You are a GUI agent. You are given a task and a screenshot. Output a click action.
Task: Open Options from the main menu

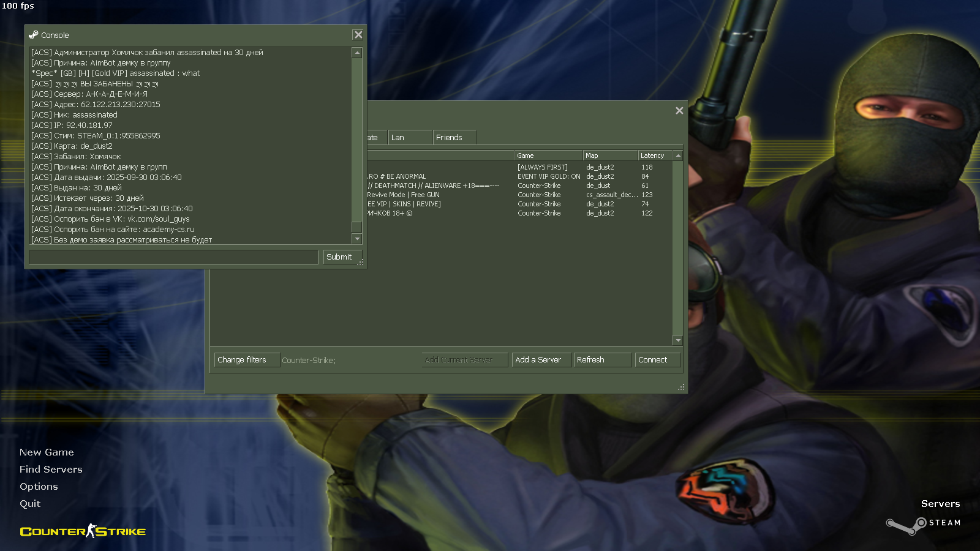[39, 487]
